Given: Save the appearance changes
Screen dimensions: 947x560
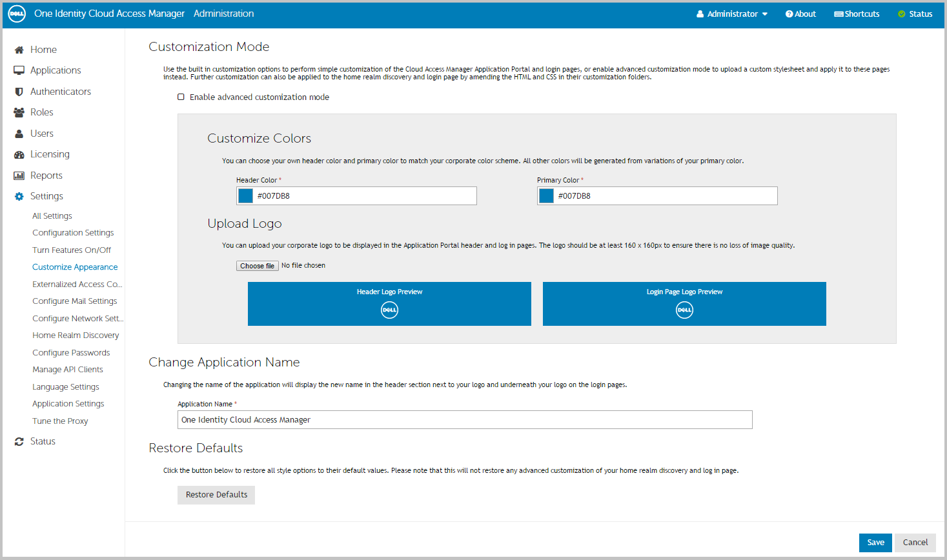Looking at the screenshot, I should (875, 543).
